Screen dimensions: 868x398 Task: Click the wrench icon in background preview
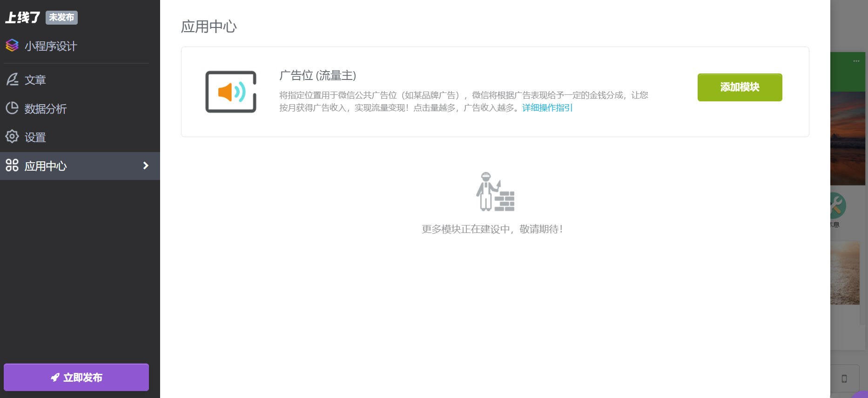click(837, 206)
